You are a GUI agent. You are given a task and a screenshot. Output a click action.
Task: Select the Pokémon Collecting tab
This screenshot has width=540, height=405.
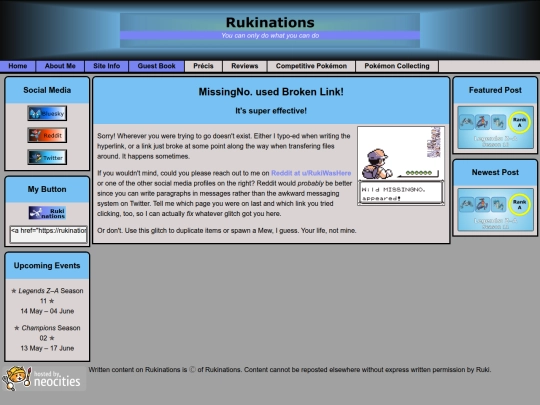pos(397,66)
